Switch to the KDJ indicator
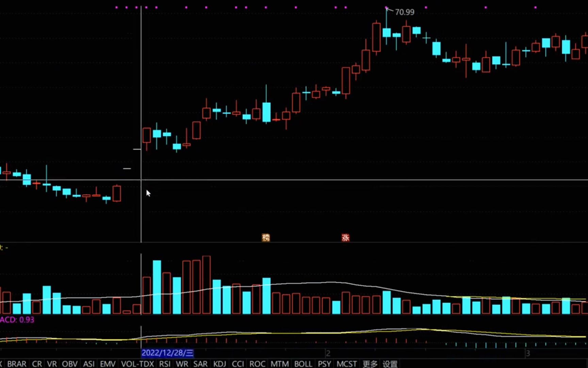Viewport: 588px width, 368px height. 219,364
